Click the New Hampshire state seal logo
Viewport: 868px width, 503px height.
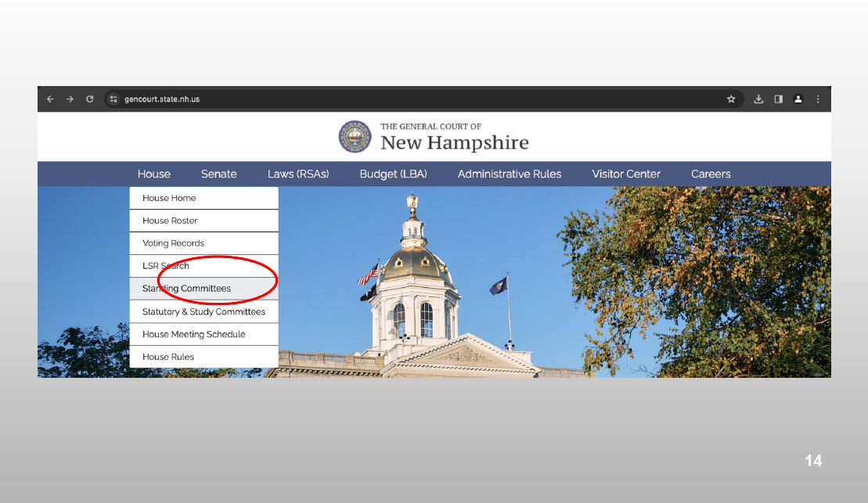[x=355, y=137]
